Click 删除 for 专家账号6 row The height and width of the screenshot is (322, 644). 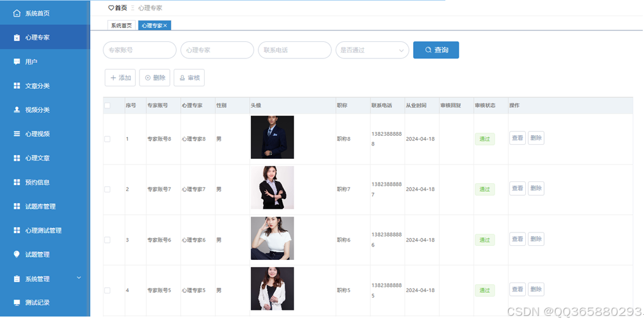click(x=536, y=239)
